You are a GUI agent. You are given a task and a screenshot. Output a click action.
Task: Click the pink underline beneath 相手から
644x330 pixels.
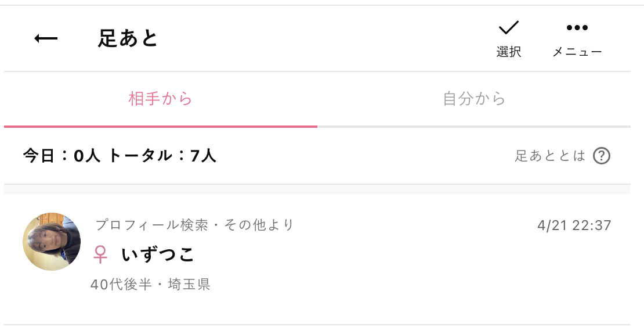coord(161,126)
